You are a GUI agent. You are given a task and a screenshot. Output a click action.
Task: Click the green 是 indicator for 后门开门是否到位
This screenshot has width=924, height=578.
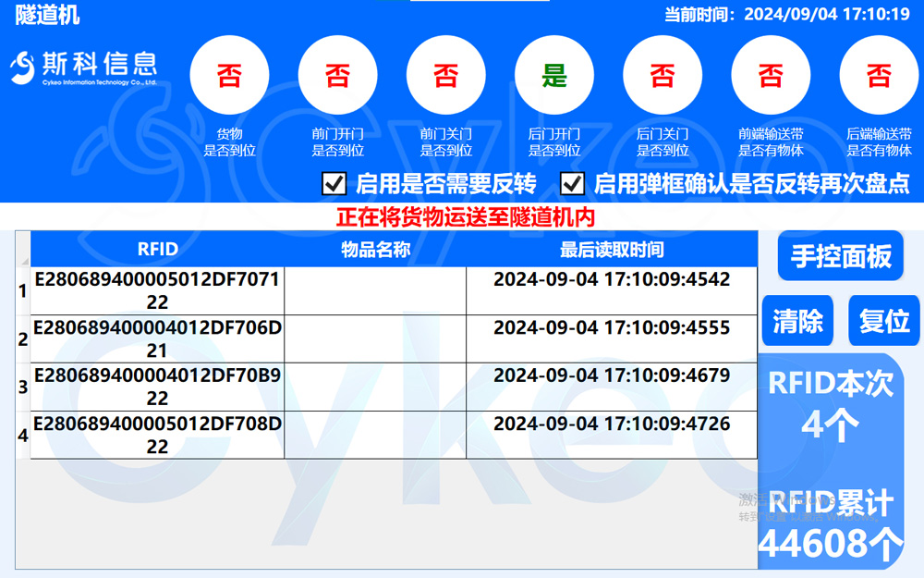point(553,74)
